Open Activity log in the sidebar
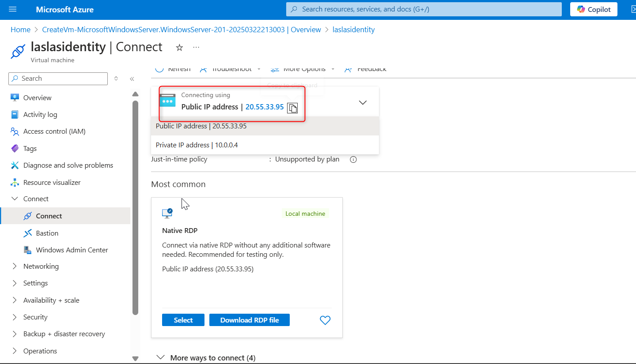This screenshot has width=636, height=364. [x=40, y=115]
